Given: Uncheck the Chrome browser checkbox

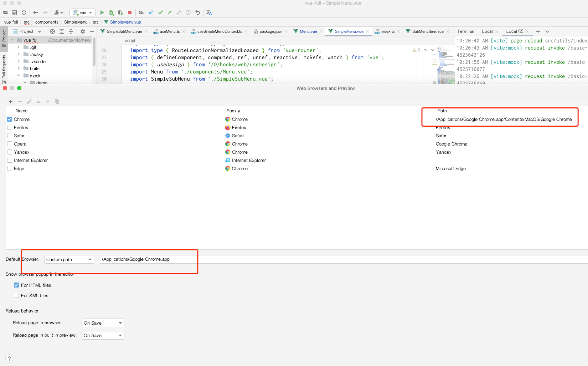Looking at the screenshot, I should 10,119.
